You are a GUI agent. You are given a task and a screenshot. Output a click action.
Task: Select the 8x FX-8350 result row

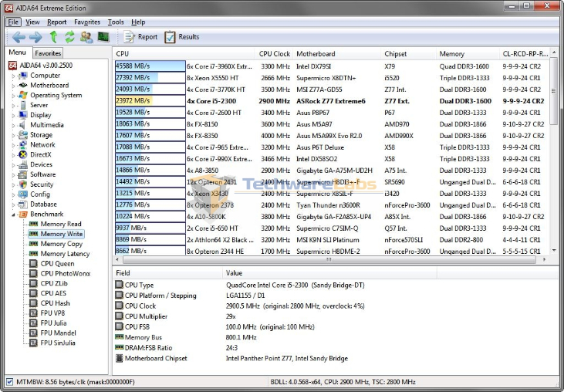(x=331, y=136)
